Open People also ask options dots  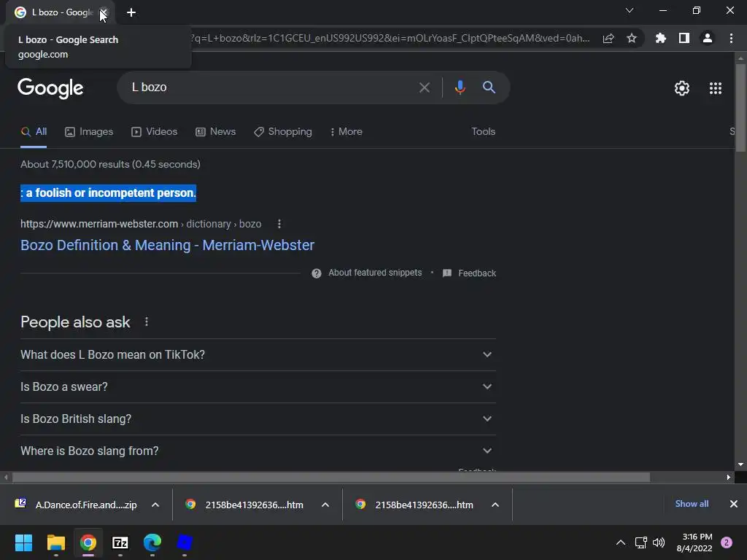[147, 322]
